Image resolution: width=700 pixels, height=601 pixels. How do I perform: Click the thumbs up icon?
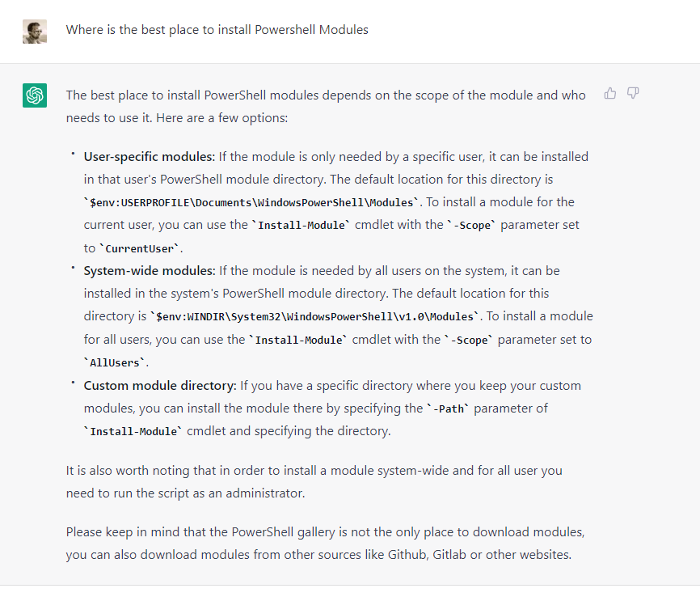point(609,93)
